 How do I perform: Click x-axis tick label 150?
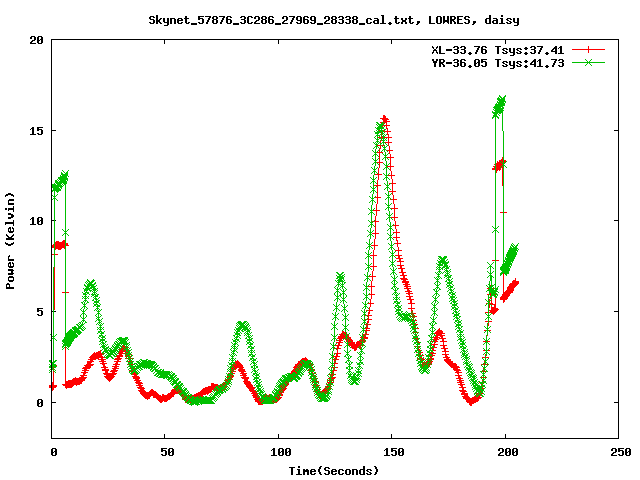pos(394,452)
